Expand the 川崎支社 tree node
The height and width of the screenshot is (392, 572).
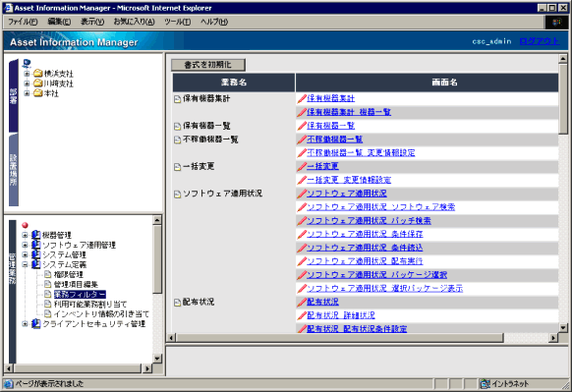coord(27,84)
